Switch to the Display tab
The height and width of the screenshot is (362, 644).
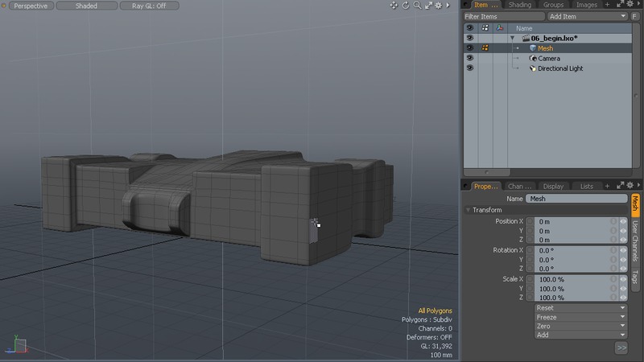click(x=553, y=186)
